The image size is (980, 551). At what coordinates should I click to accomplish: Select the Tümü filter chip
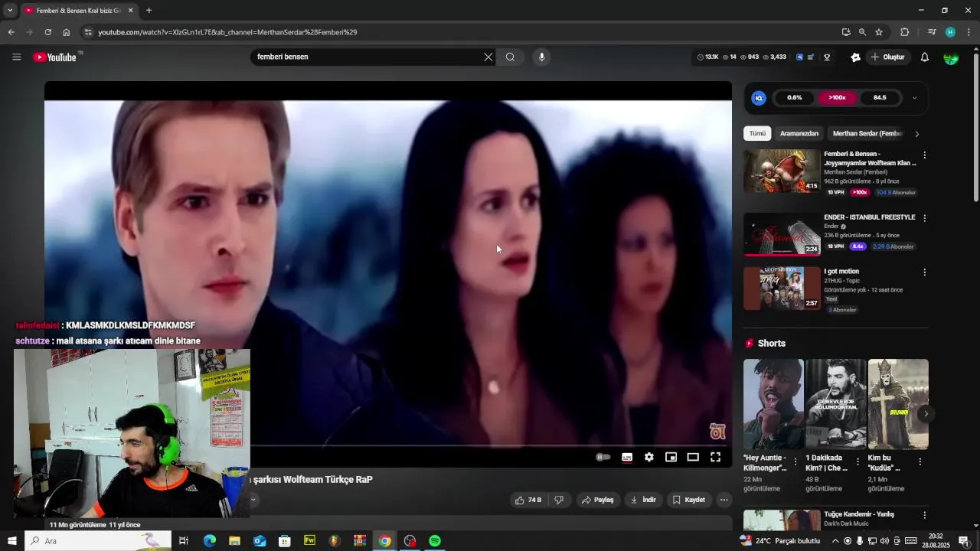(x=757, y=133)
